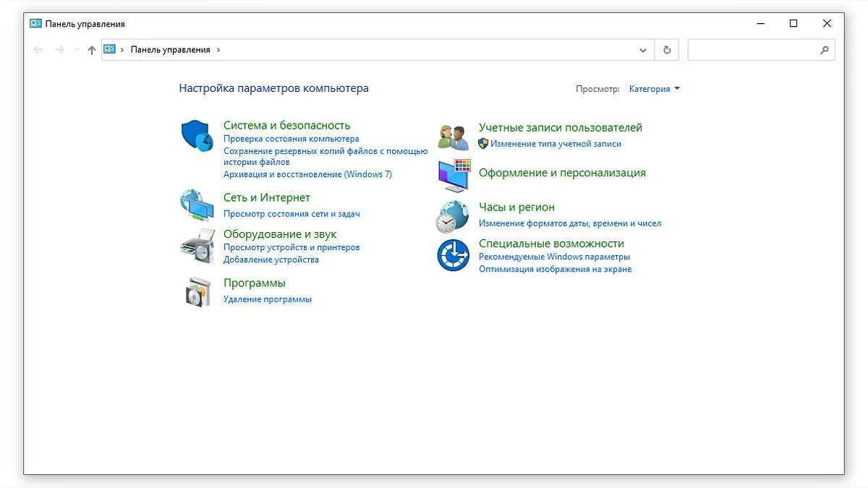Image resolution: width=868 pixels, height=488 pixels.
Task: Open the Network and Internet globe icon
Action: (x=196, y=205)
